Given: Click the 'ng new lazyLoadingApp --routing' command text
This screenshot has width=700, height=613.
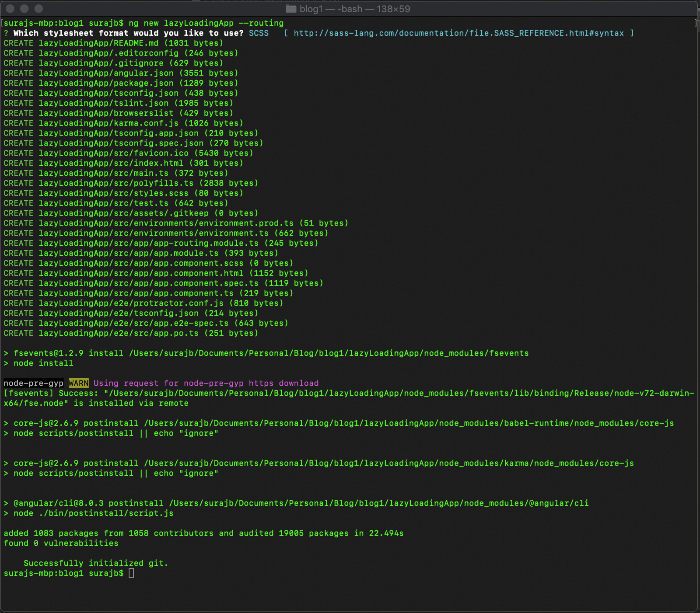Looking at the screenshot, I should (x=206, y=23).
